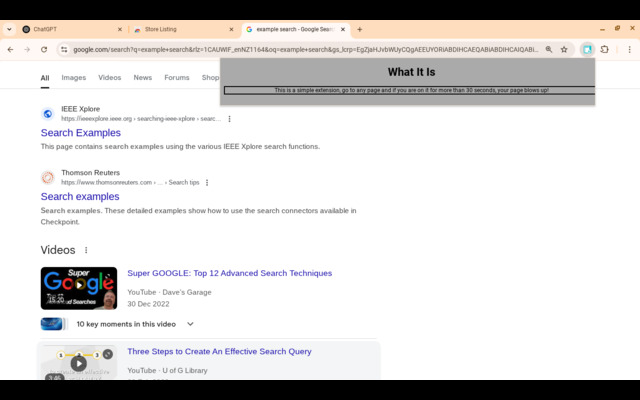
Task: Click the extension description text box
Action: pyautogui.click(x=409, y=90)
